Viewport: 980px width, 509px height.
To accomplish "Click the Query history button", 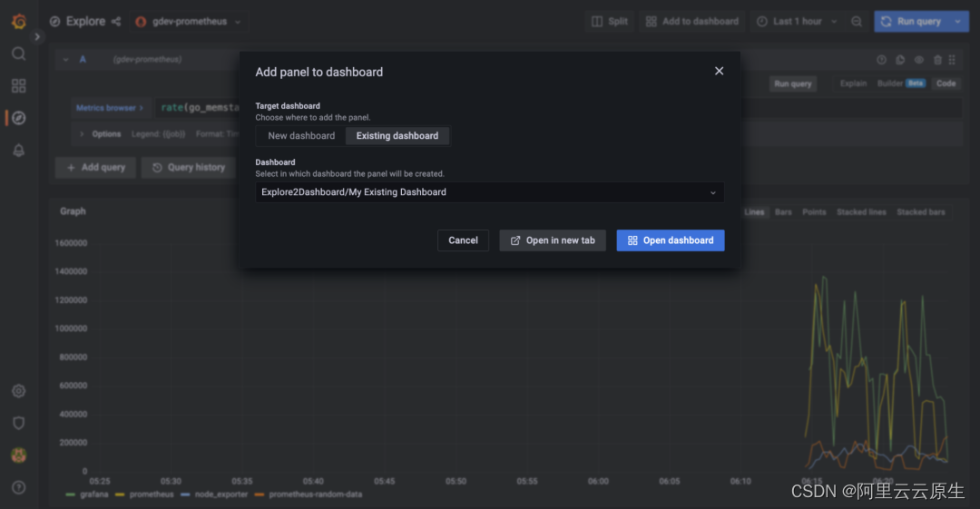I will [189, 168].
